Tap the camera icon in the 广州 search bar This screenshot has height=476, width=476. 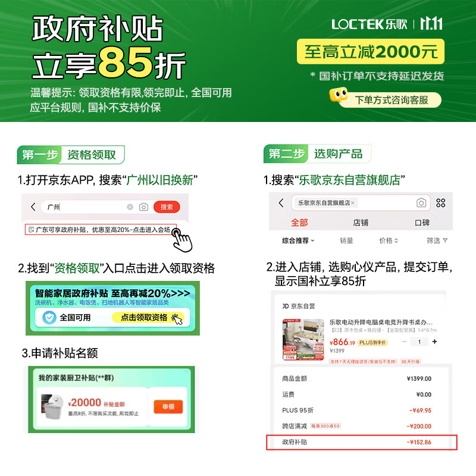[143, 207]
